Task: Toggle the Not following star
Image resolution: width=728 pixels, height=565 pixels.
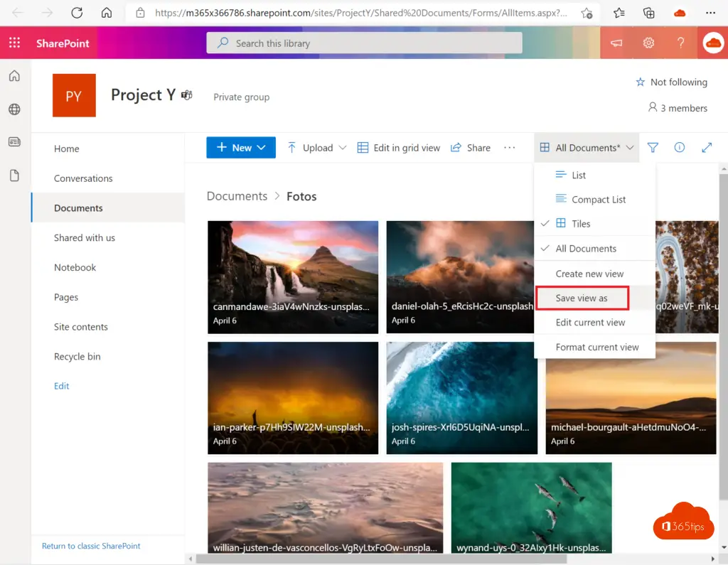Action: (671, 82)
